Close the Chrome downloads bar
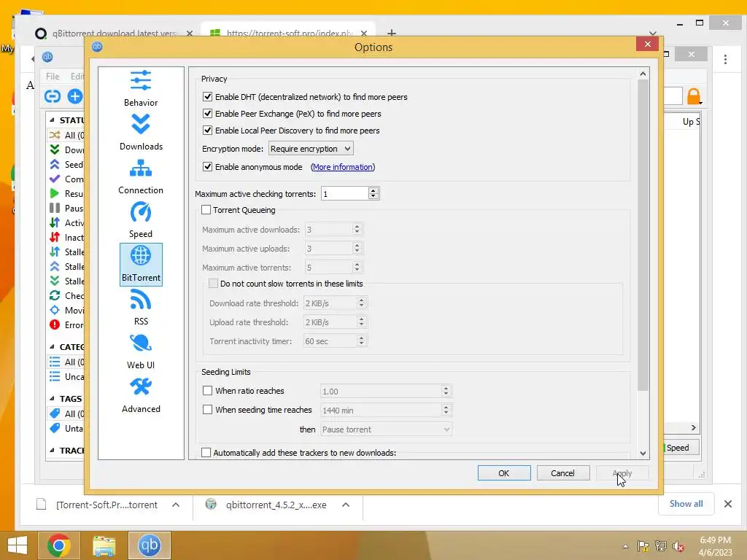The width and height of the screenshot is (747, 560). tap(727, 504)
